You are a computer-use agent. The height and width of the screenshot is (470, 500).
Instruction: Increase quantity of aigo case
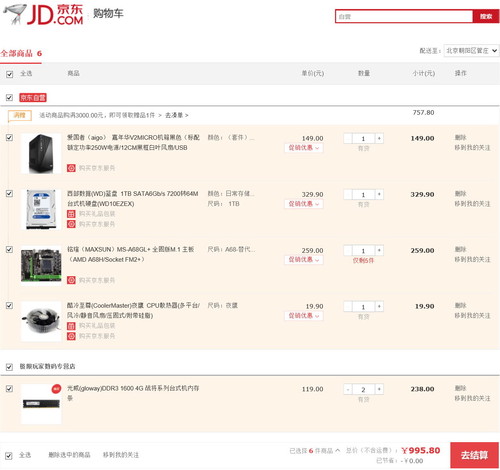379,138
